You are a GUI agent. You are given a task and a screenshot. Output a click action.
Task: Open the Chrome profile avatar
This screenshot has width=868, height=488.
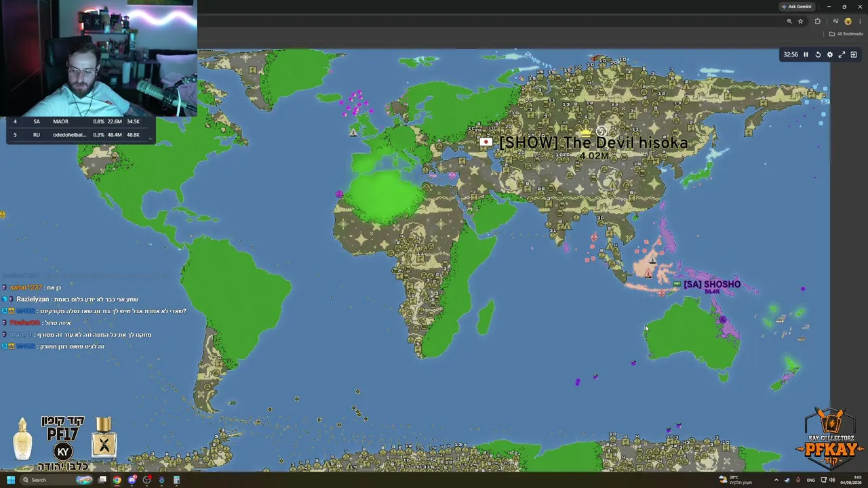(848, 22)
